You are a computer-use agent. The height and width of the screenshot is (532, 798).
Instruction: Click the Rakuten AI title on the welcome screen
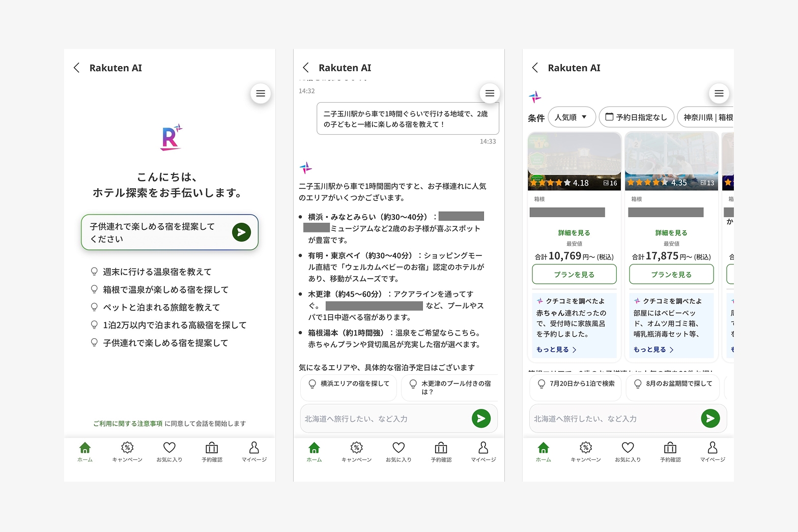click(x=116, y=68)
